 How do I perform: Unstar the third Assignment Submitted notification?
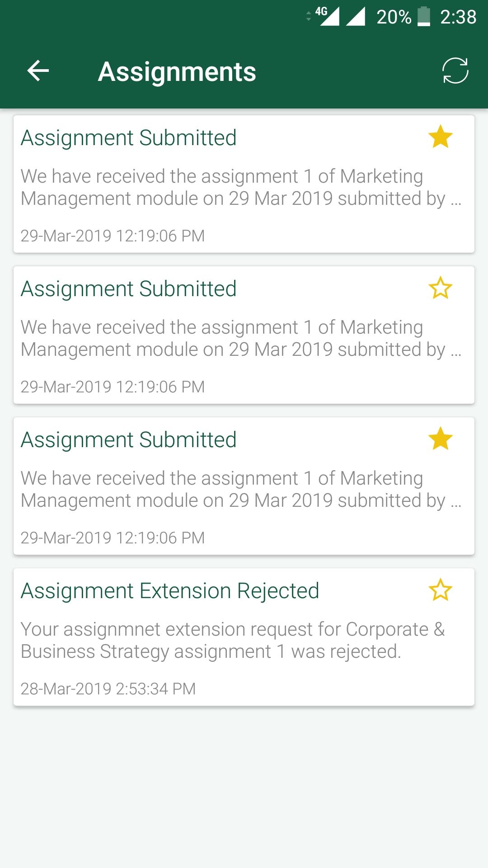(x=440, y=439)
